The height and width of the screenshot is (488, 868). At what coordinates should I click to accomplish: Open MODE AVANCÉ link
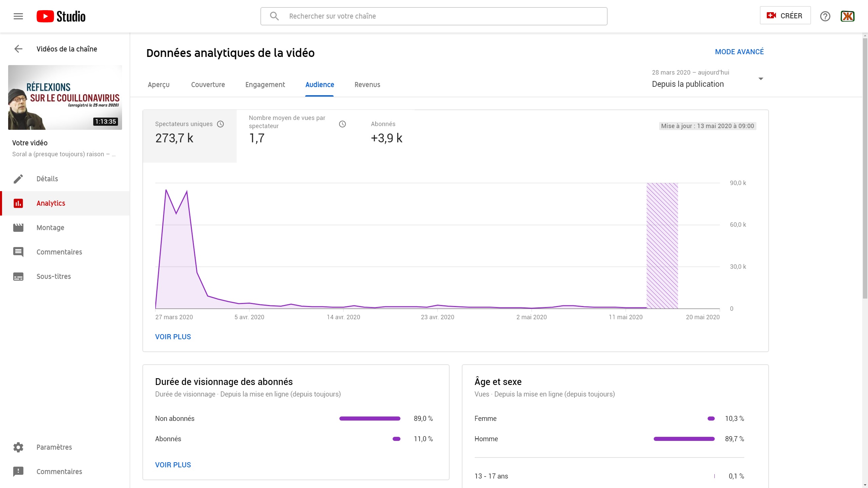click(x=739, y=52)
